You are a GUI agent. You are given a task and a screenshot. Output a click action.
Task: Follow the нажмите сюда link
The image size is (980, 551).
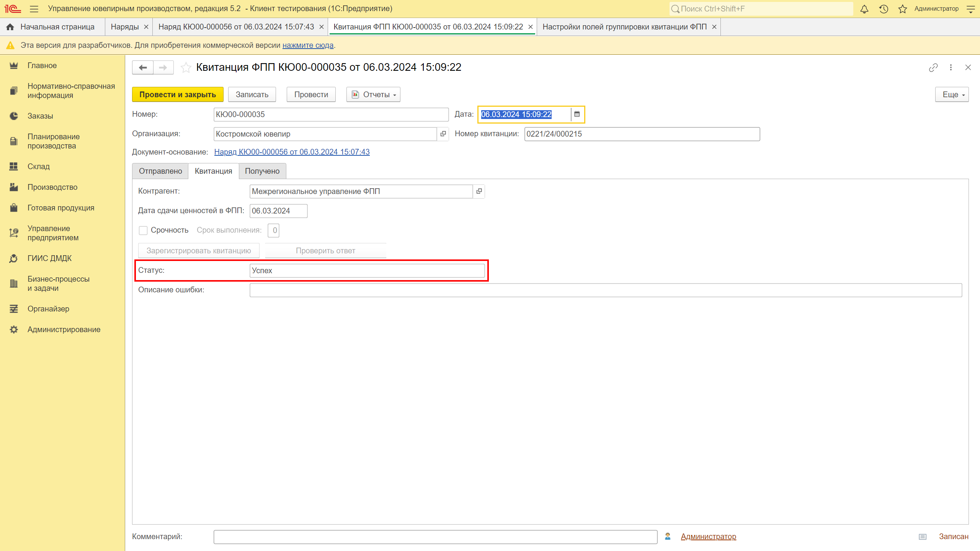tap(308, 45)
